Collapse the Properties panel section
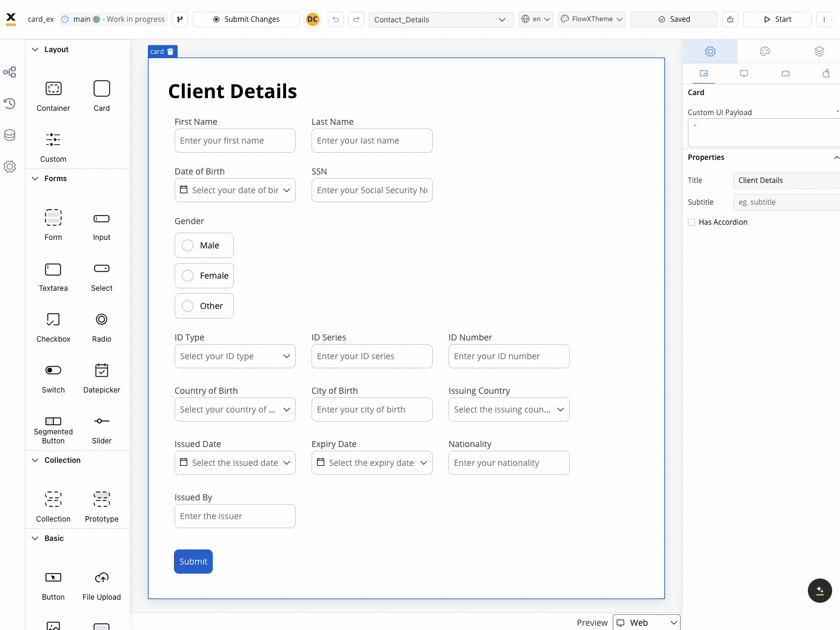Viewport: 840px width, 630px height. point(836,157)
